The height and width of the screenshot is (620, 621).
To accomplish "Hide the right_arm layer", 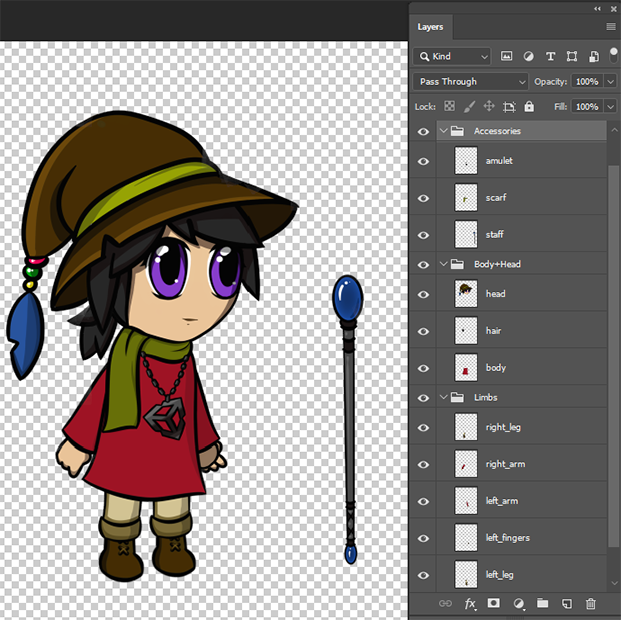I will pyautogui.click(x=423, y=464).
